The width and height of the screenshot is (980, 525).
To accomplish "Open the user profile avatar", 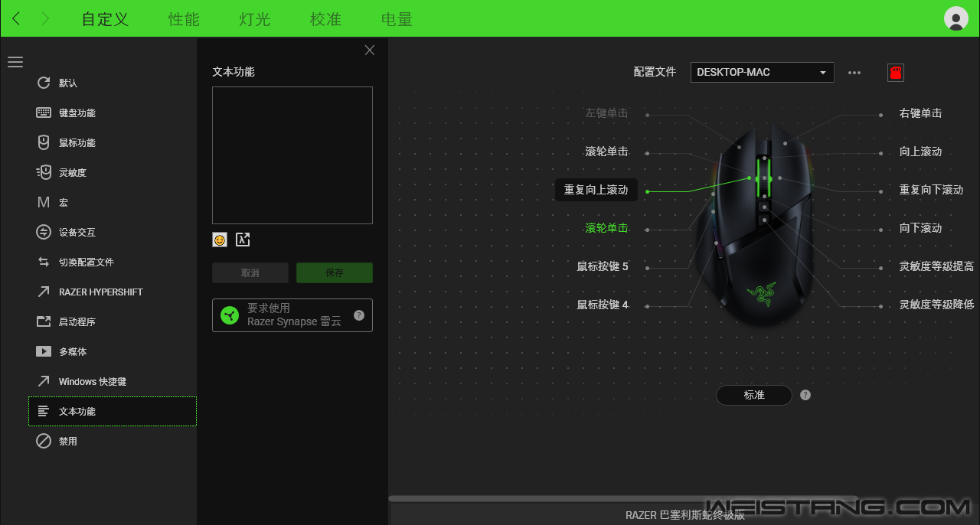I will (x=955, y=18).
